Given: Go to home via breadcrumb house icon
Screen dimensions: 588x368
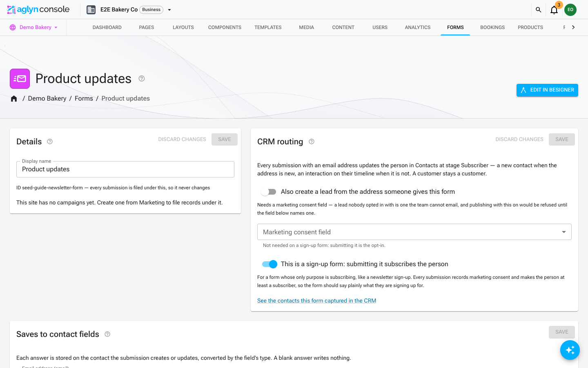Looking at the screenshot, I should coord(14,99).
